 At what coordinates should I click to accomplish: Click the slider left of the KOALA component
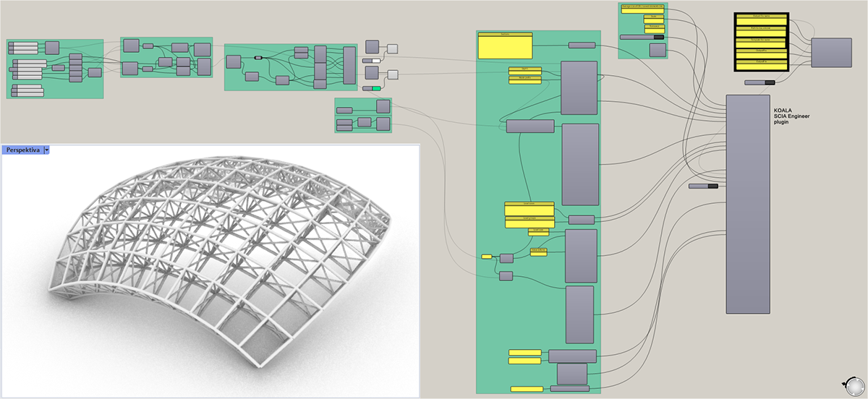point(703,186)
